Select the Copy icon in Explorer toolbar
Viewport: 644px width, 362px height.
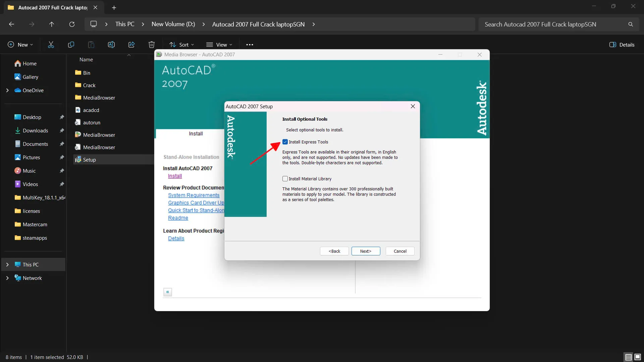pos(71,44)
